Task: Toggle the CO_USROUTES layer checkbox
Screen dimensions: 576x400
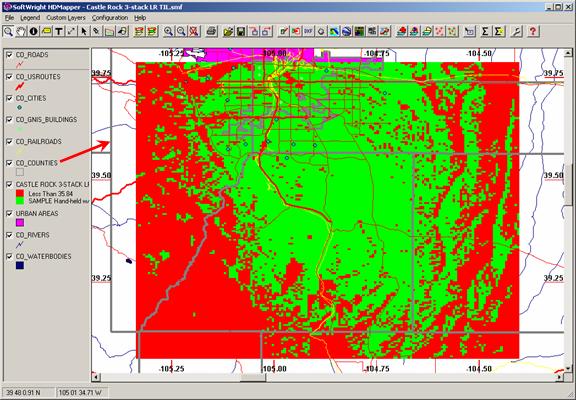Action: point(10,77)
